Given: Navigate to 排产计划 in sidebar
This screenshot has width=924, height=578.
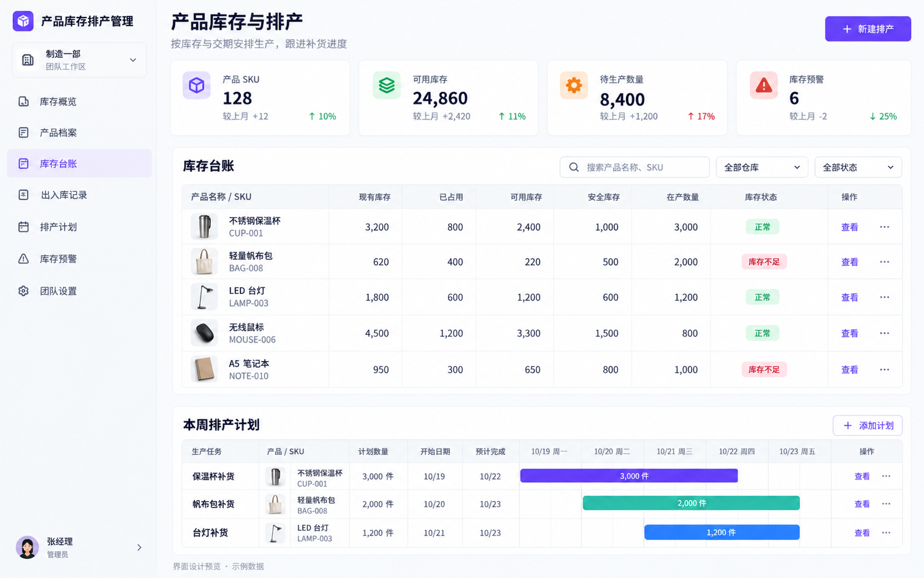Looking at the screenshot, I should click(79, 227).
